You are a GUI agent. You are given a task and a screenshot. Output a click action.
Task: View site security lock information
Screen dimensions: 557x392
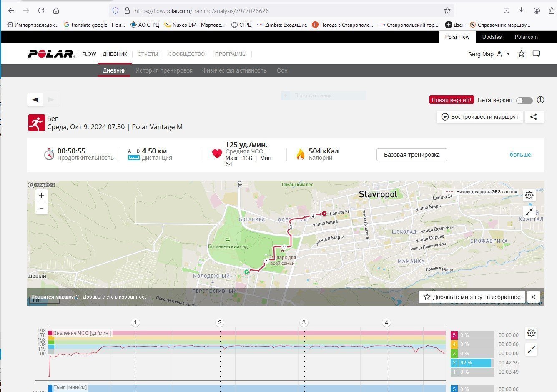(127, 10)
